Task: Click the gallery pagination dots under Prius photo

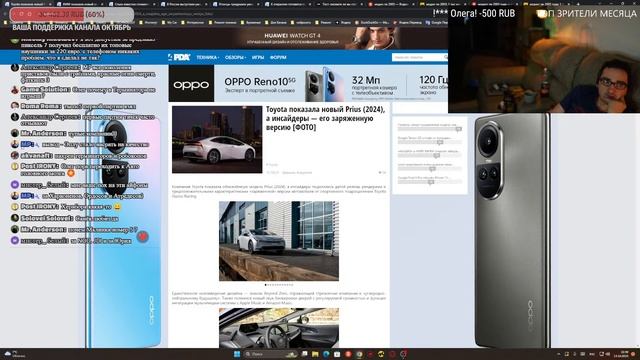Action: [279, 284]
